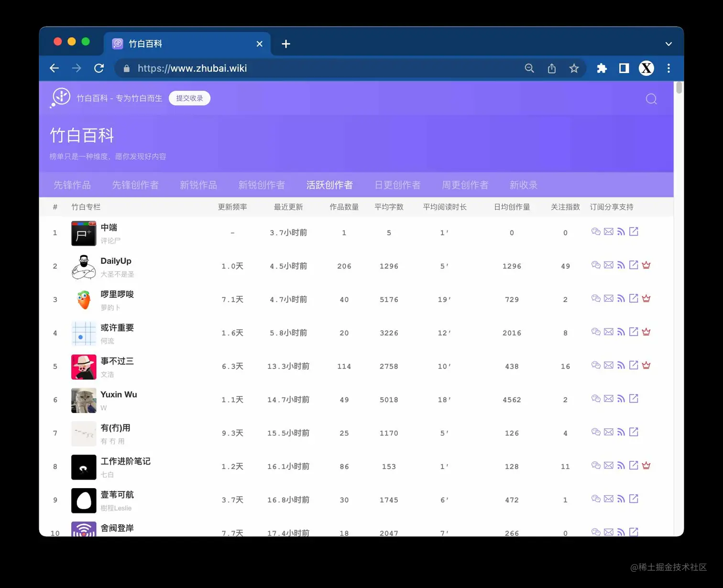The width and height of the screenshot is (723, 588).
Task: Open the Yuxin Wu column link
Action: pos(119,394)
